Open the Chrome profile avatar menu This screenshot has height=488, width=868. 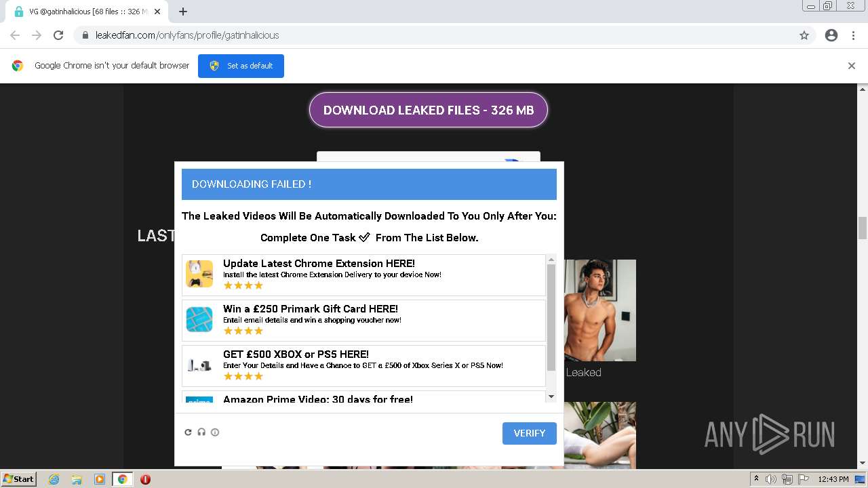(x=831, y=35)
